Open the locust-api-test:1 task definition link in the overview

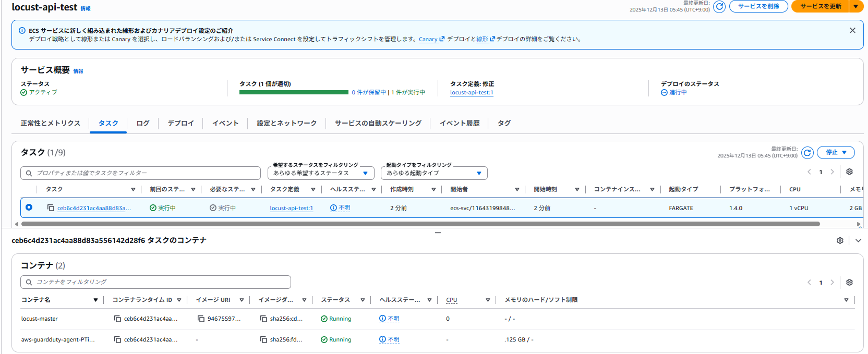[471, 93]
